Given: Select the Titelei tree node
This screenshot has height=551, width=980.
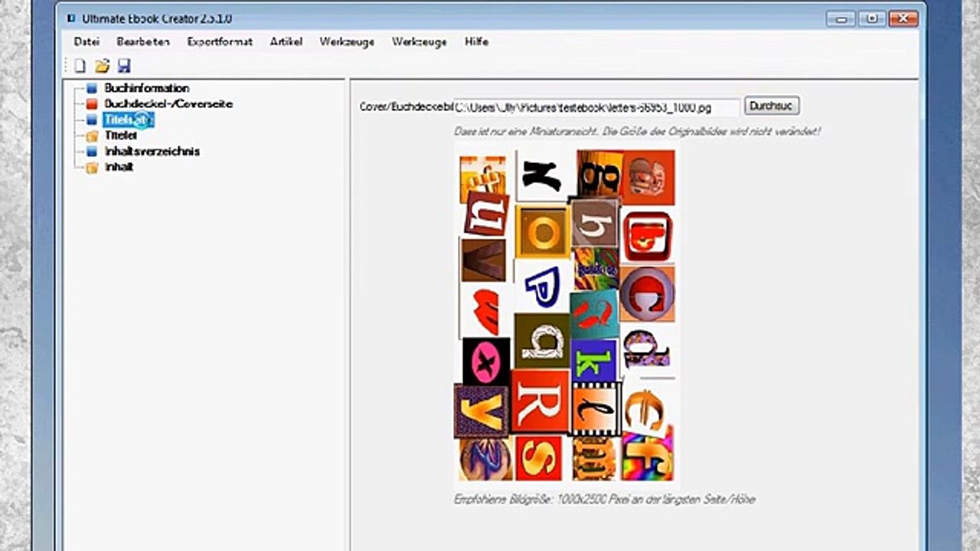Looking at the screenshot, I should 121,135.
